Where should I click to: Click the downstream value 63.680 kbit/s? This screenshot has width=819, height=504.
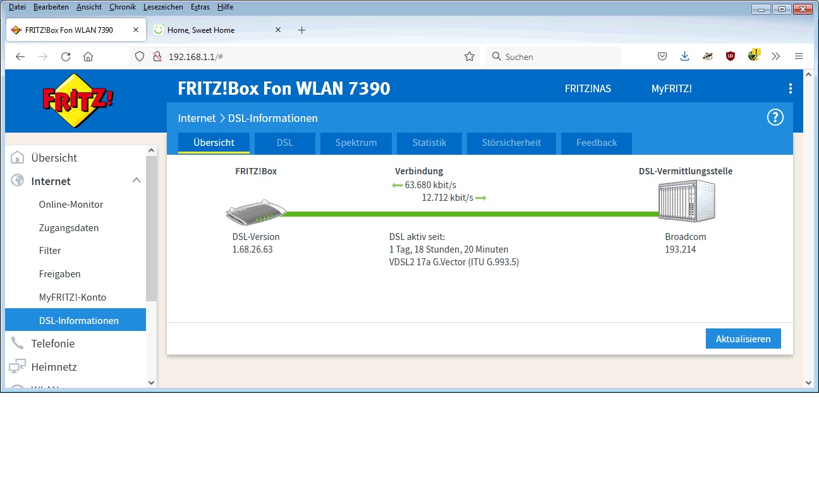point(430,185)
